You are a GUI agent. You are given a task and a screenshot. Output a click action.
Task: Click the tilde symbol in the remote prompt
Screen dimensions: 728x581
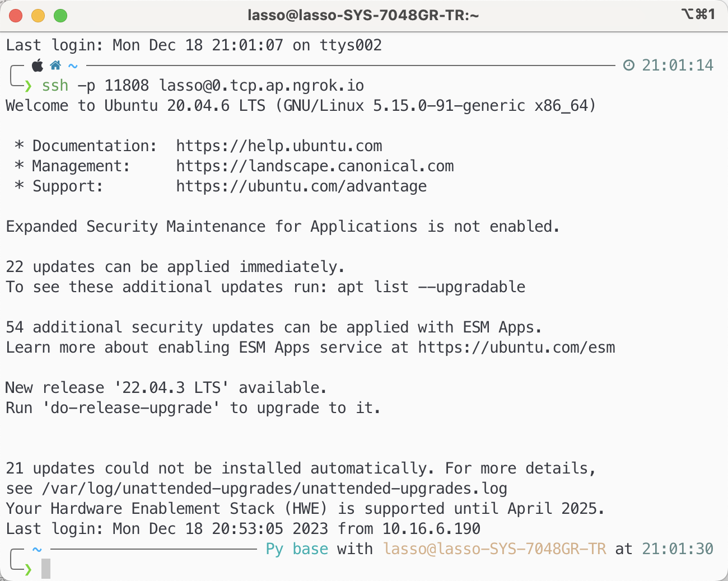37,549
